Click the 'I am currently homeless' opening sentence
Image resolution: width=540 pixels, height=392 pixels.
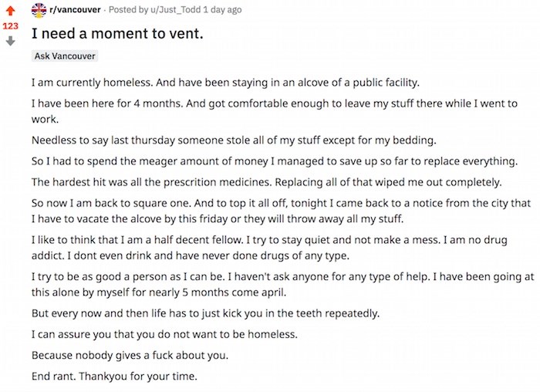pos(225,83)
